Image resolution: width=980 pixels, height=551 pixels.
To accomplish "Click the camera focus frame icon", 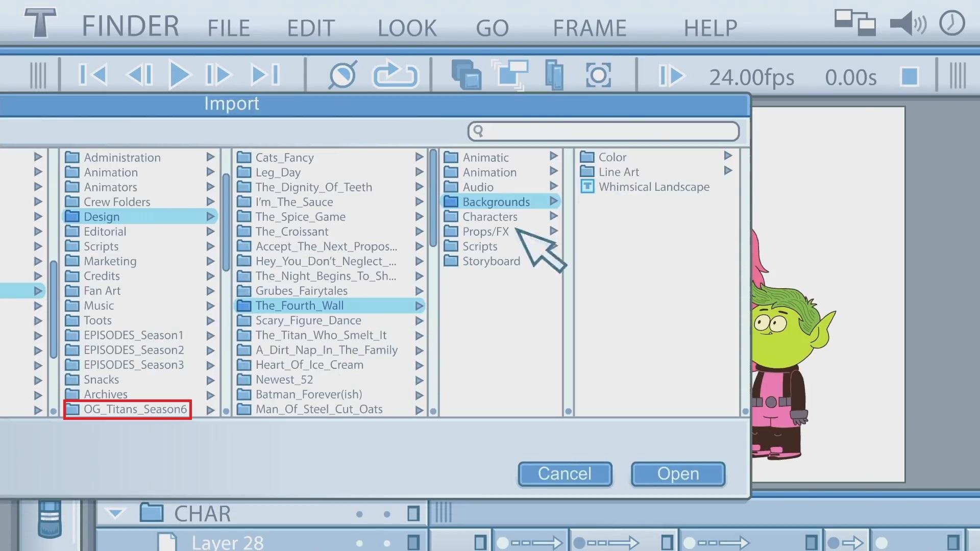I will (598, 75).
